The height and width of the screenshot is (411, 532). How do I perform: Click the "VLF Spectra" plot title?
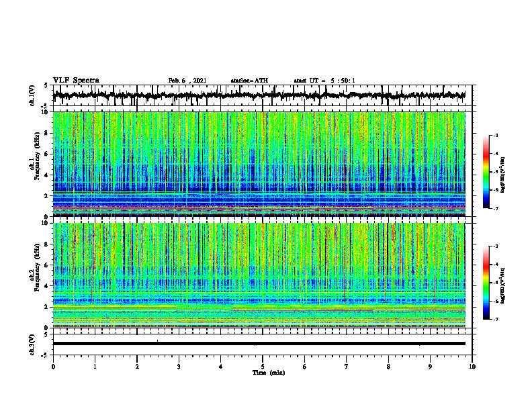[76, 81]
